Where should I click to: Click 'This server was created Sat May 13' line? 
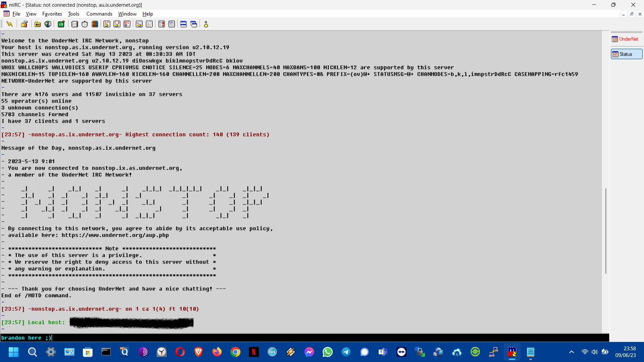pyautogui.click(x=98, y=54)
